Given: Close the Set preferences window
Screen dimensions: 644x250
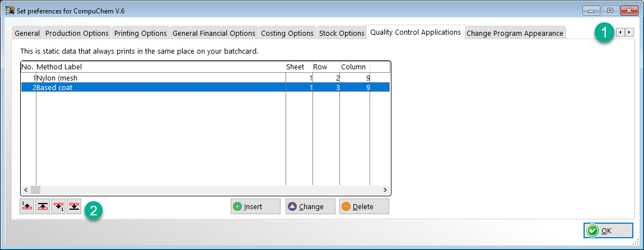Looking at the screenshot, I should tap(628, 11).
